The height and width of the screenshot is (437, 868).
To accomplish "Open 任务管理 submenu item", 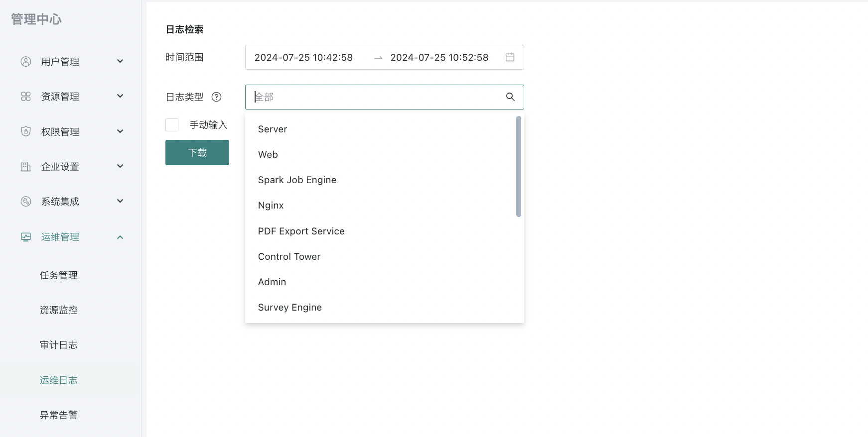I will [59, 275].
